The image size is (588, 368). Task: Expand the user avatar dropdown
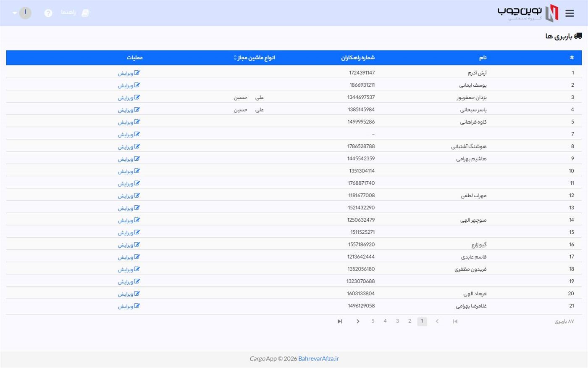21,13
